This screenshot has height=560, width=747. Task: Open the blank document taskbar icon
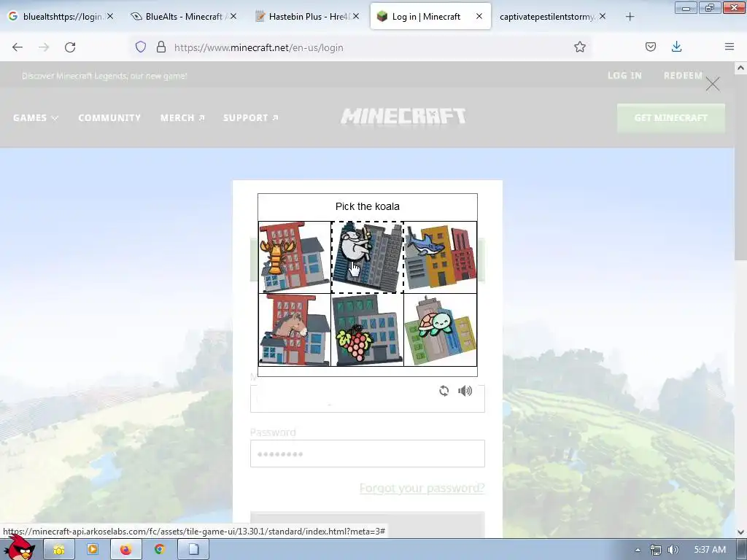[193, 550]
